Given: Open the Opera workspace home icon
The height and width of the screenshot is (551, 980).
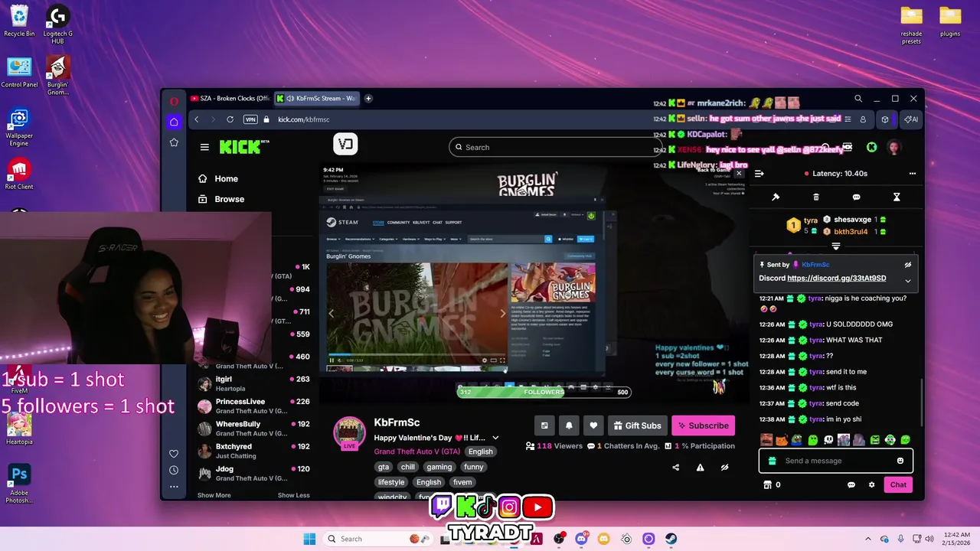Looking at the screenshot, I should point(174,122).
